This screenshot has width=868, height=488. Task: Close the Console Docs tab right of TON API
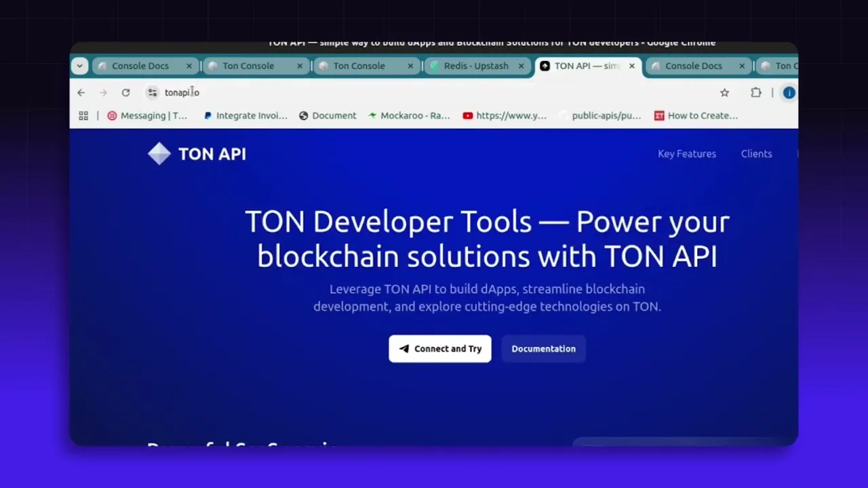742,66
